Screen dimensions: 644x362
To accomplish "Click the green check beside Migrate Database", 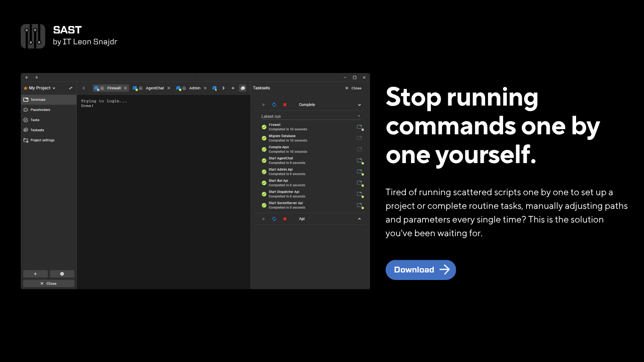I will (x=264, y=138).
